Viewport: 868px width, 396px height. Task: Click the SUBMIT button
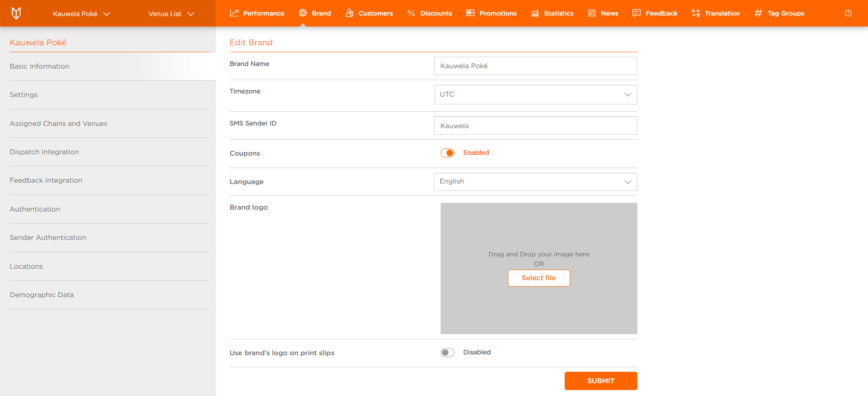(601, 381)
